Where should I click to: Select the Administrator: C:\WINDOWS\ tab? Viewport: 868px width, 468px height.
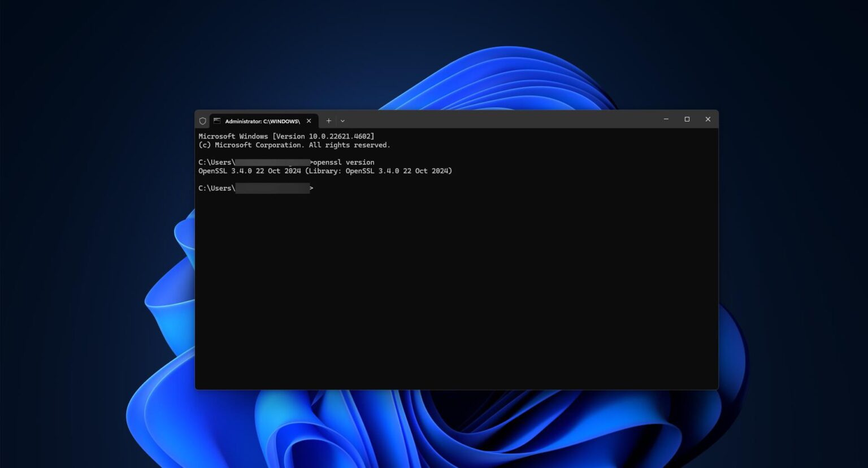262,121
